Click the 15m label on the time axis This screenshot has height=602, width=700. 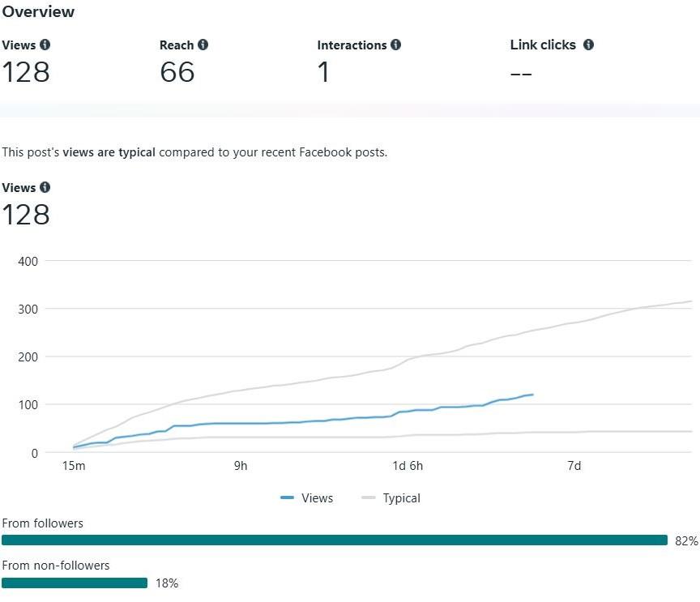coord(74,466)
